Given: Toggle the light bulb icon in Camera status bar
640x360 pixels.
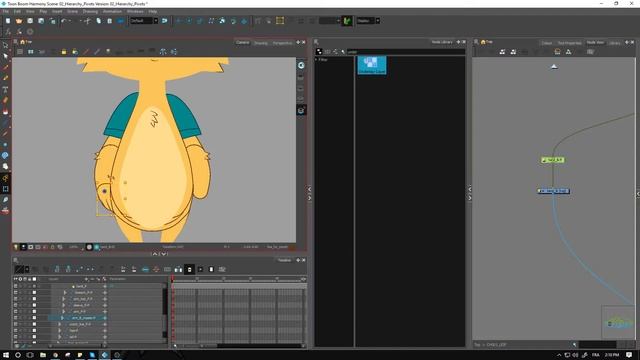Looking at the screenshot, I should click(16, 247).
